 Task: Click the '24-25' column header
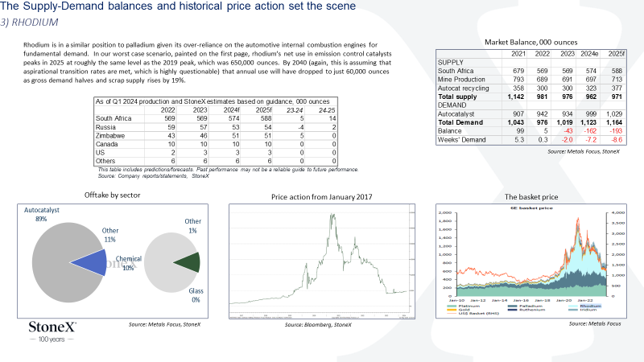327,110
